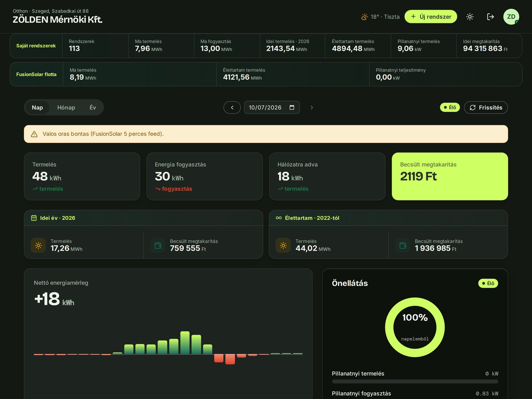Screen dimensions: 532x399
Task: Open the calendar picker icon in the date field
Action: point(292,107)
